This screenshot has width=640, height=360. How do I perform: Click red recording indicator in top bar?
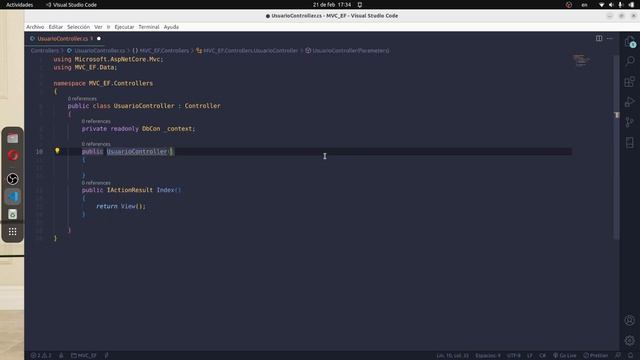point(569,5)
